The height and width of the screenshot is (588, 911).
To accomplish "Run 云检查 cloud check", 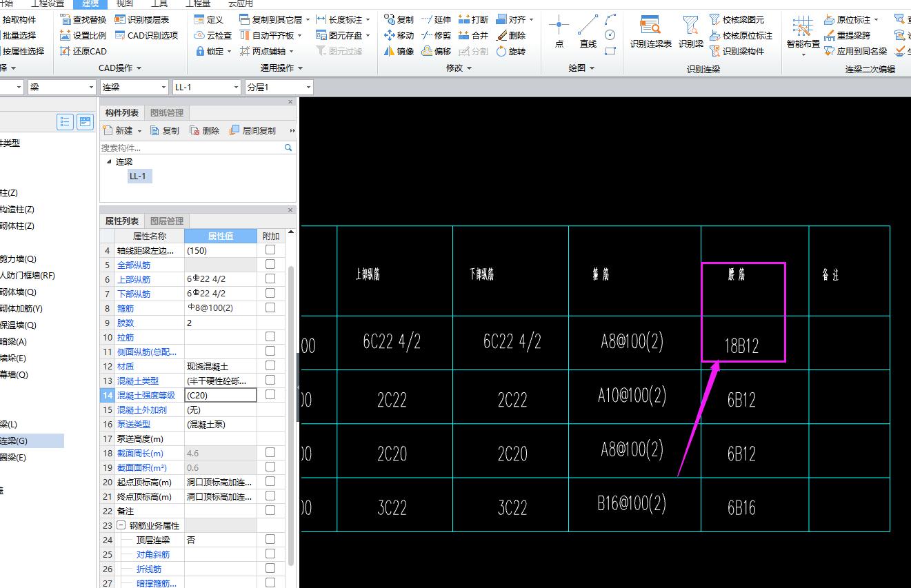I will (212, 35).
